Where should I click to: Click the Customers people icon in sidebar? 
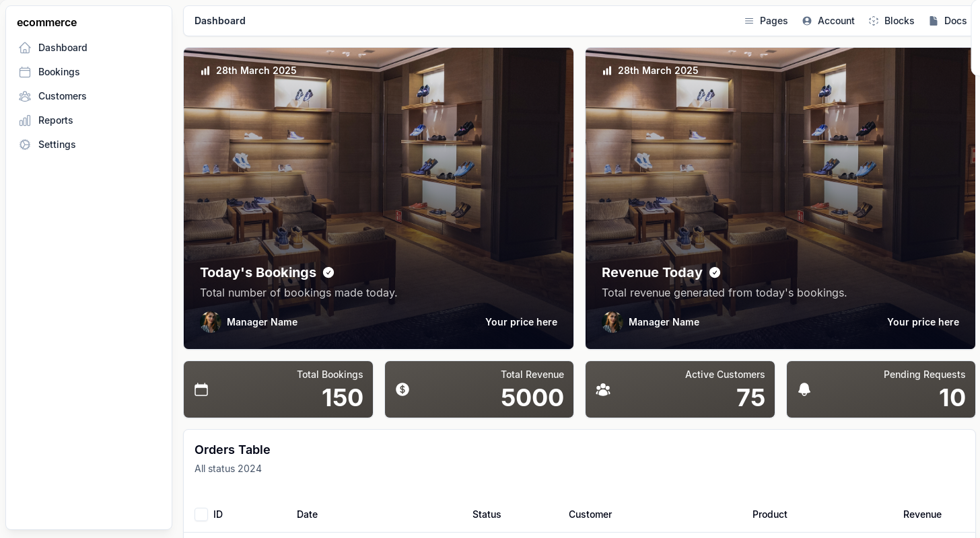(25, 96)
